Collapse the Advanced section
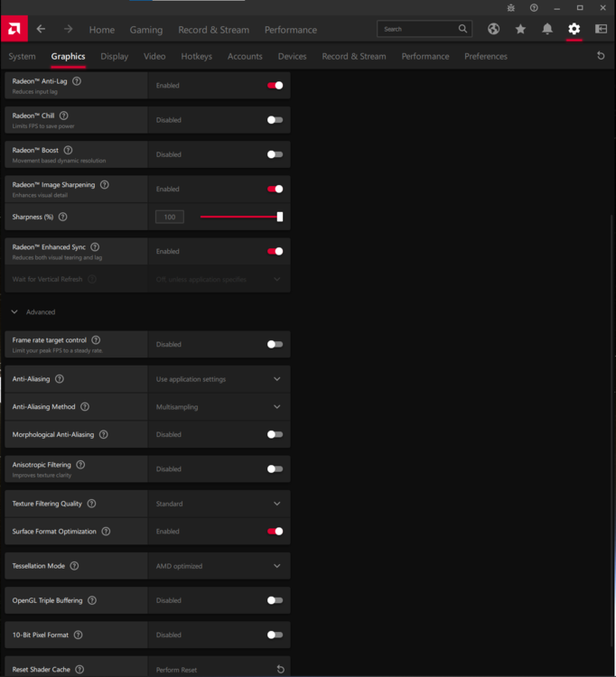 click(x=14, y=311)
